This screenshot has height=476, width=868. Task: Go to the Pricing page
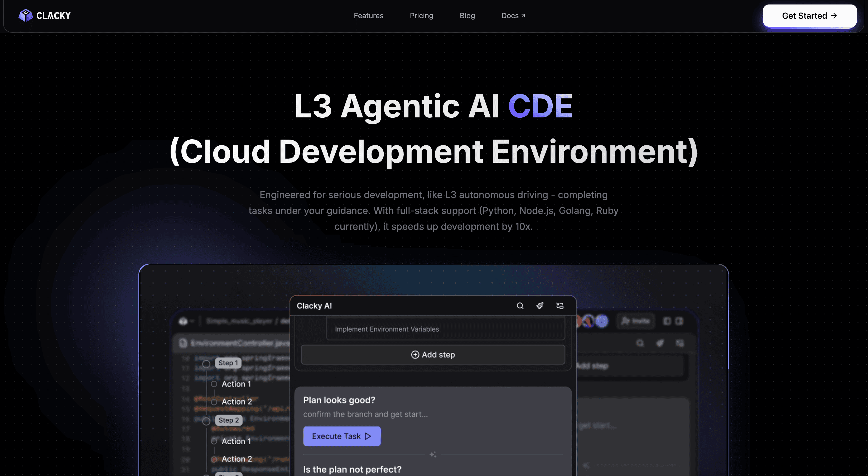[x=421, y=16]
